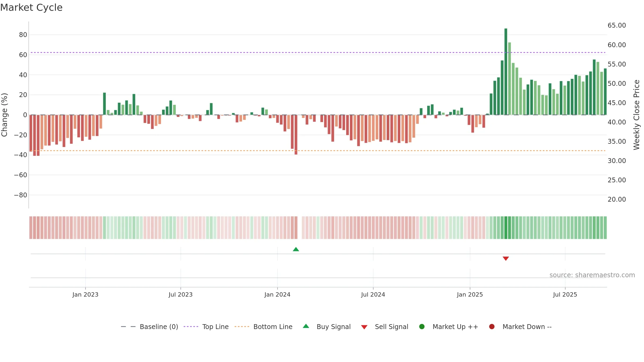The height and width of the screenshot is (362, 644).
Task: Click the Jan 2023 axis label
Action: (x=85, y=295)
